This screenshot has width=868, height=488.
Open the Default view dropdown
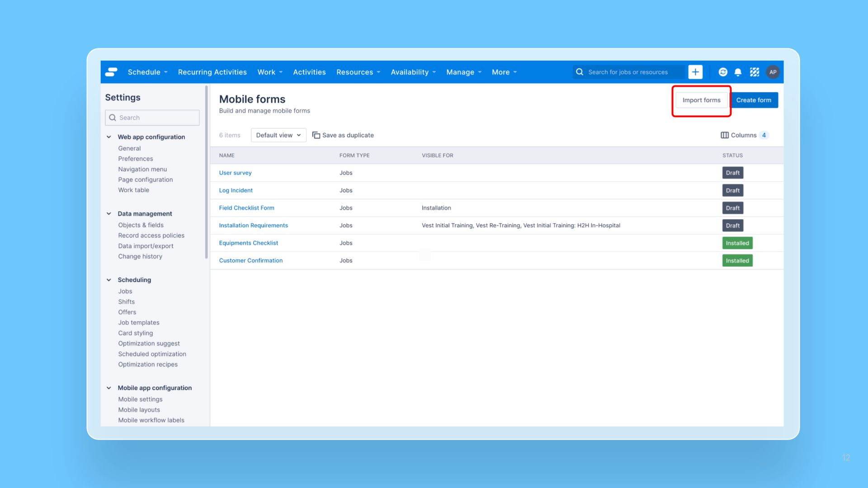coord(278,135)
